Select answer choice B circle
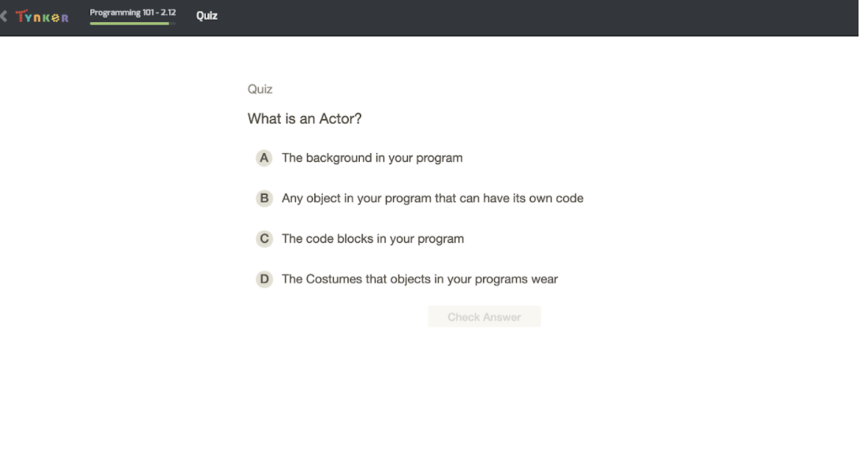 264,198
